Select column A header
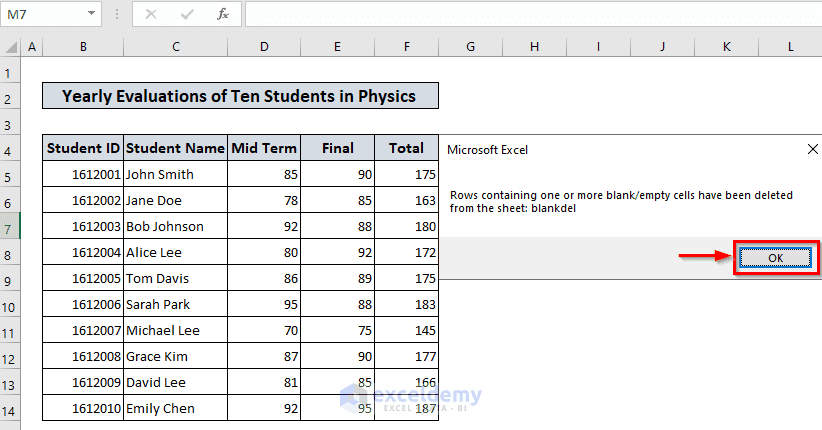822x430 pixels. coord(32,47)
